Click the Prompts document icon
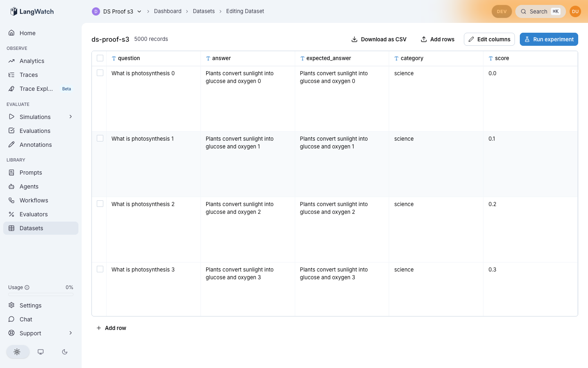The image size is (588, 368). (x=11, y=173)
